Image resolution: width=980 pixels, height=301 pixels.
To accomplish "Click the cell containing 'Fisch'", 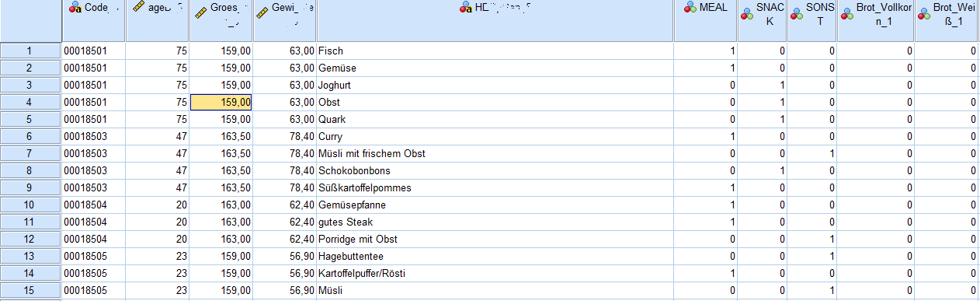I will pos(495,51).
